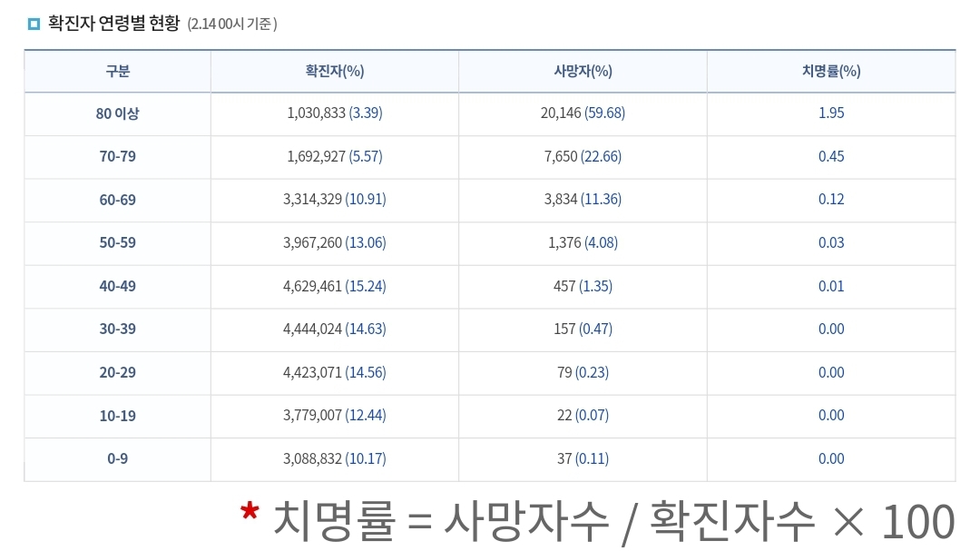Click the 10-19 row fatality rate '0.00'

(x=831, y=415)
